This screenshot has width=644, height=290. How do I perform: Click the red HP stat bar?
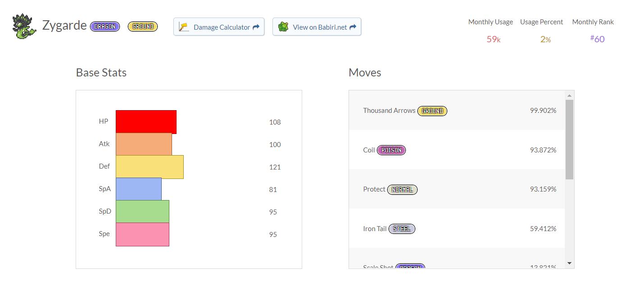(146, 122)
